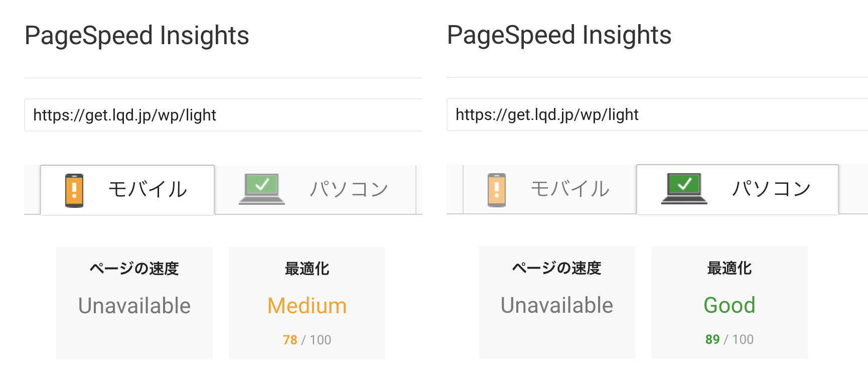Switch to パソコン tab in left panel
Viewport: 868px width, 375px height.
point(316,190)
